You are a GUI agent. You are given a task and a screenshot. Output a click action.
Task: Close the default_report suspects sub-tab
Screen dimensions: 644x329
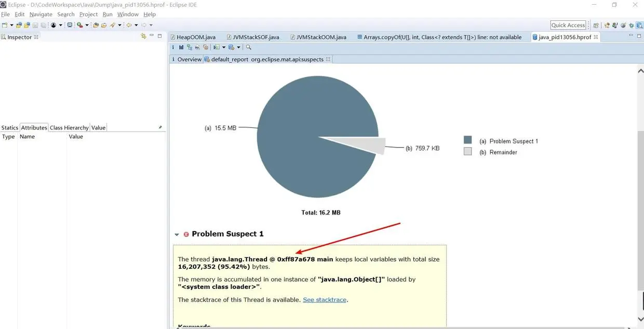(x=328, y=59)
